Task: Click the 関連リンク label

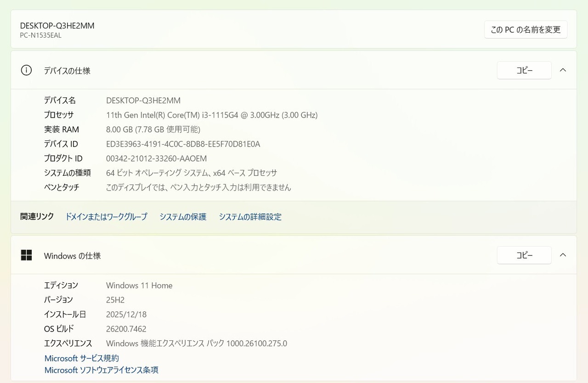Action: pyautogui.click(x=37, y=216)
